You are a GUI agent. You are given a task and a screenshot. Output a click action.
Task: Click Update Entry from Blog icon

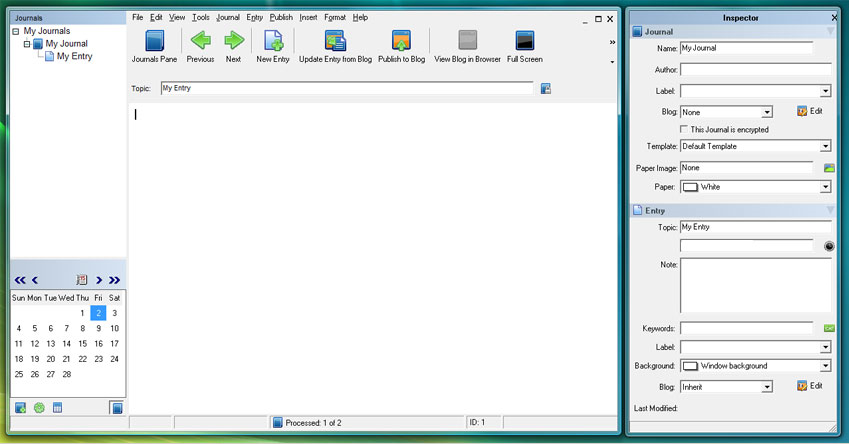click(x=335, y=41)
